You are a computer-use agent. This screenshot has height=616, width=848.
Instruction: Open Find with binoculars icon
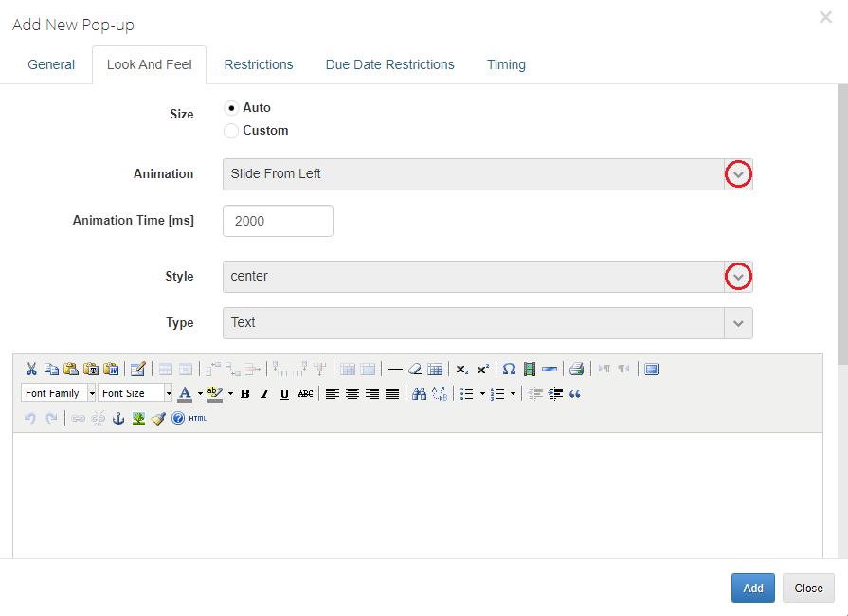point(419,393)
